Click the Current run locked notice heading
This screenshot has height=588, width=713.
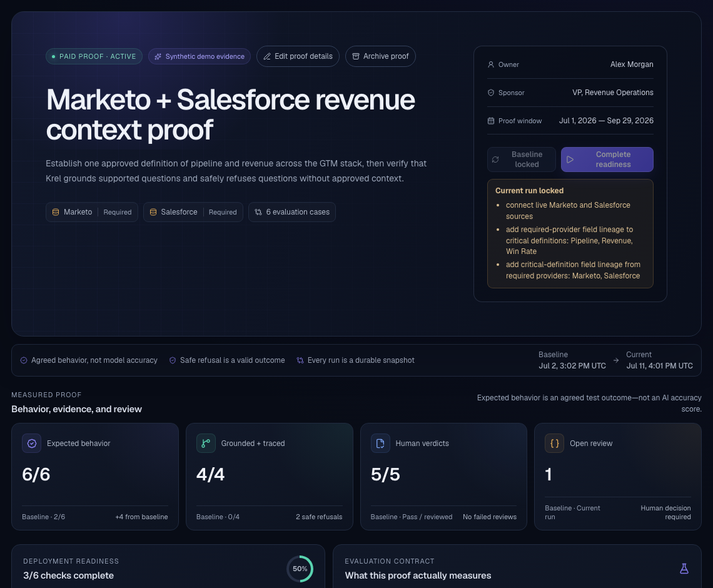529,191
